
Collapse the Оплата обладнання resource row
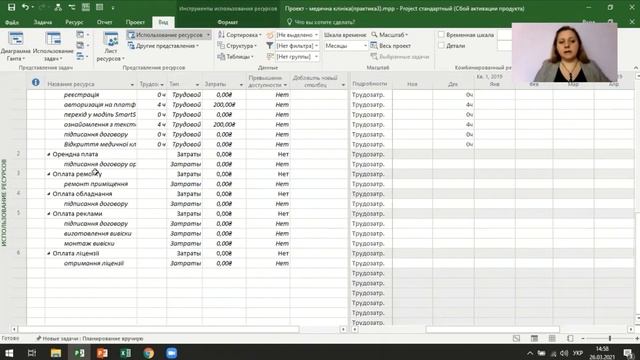49,194
